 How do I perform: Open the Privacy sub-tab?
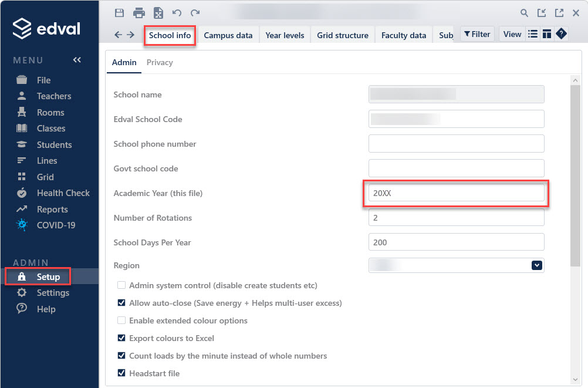160,62
